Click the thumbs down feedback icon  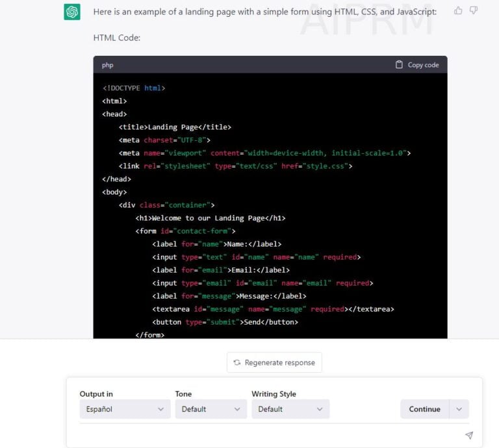click(474, 10)
